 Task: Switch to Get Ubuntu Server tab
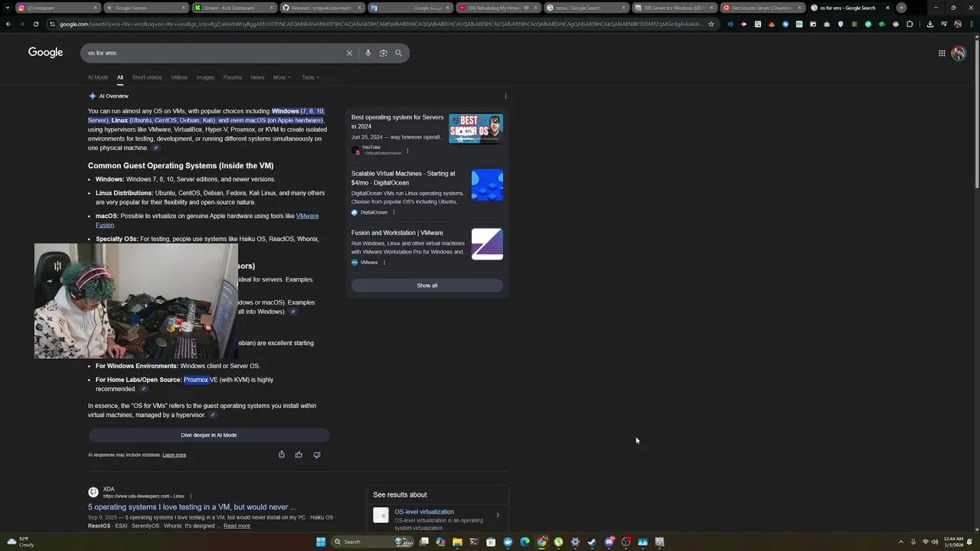(762, 8)
